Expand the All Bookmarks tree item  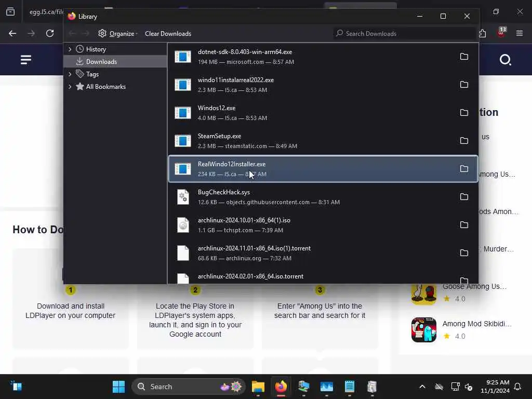pos(70,87)
